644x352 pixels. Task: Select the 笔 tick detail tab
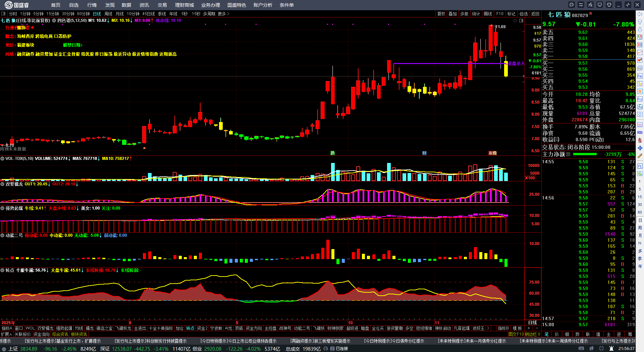coord(547,334)
